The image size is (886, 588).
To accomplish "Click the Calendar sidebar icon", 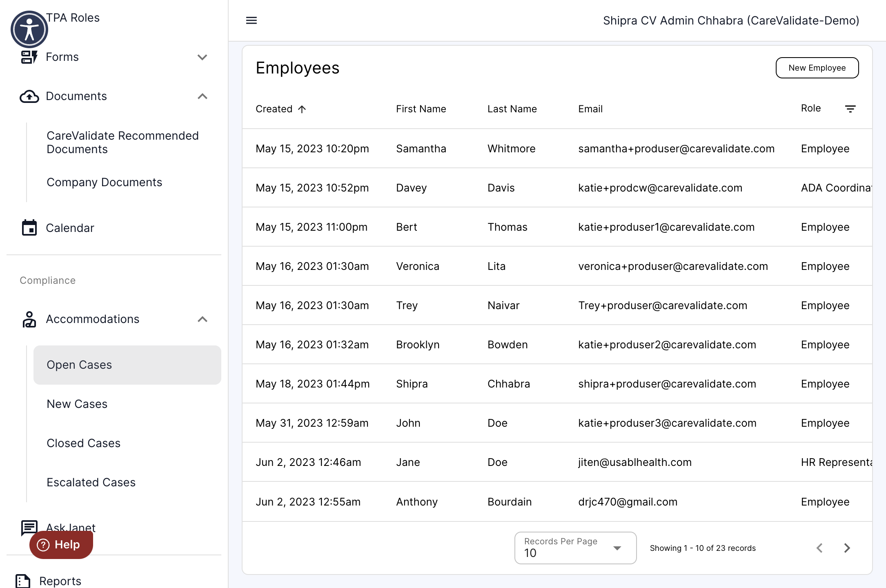I will coord(29,228).
